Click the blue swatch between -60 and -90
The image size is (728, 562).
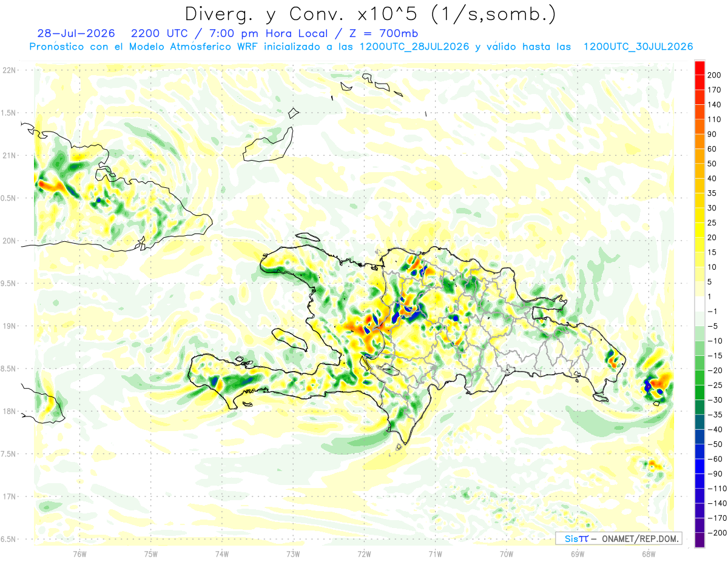699,466
